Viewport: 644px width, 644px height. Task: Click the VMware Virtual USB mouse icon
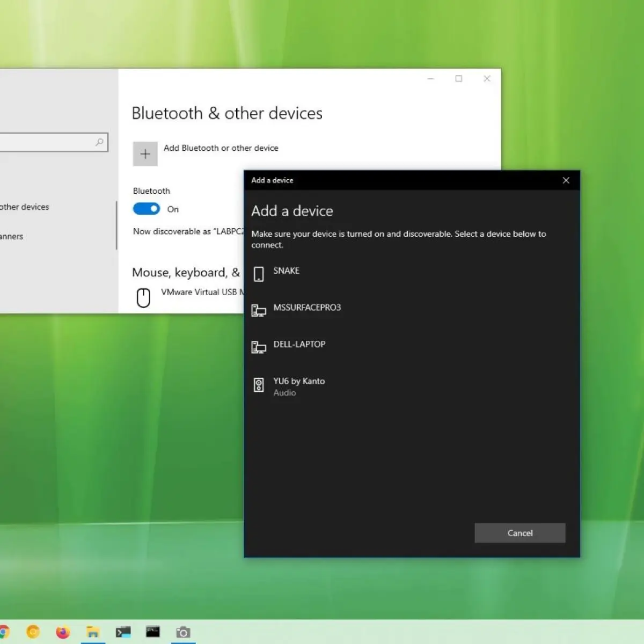(x=143, y=297)
